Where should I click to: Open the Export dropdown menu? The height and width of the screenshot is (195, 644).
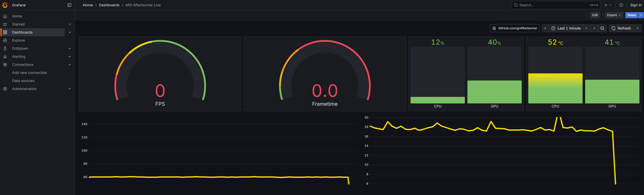614,15
